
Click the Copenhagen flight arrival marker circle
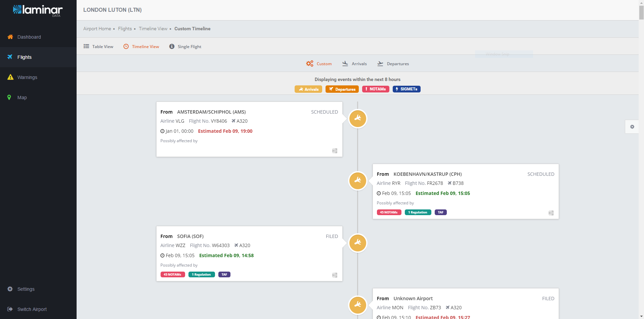point(357,181)
